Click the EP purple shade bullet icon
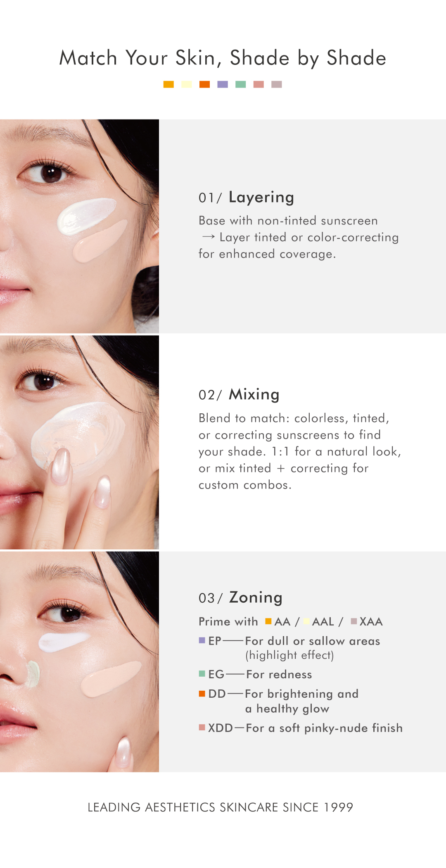Viewport: 446px width, 868px height. pyautogui.click(x=202, y=640)
